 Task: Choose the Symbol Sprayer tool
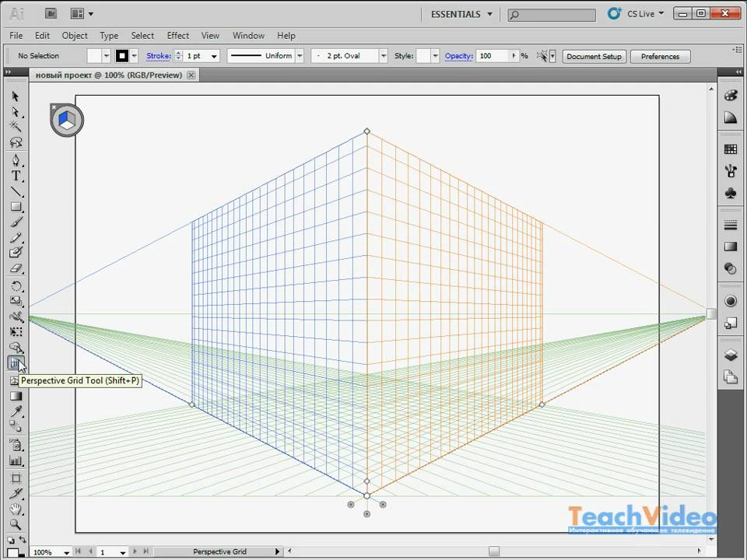(16, 445)
